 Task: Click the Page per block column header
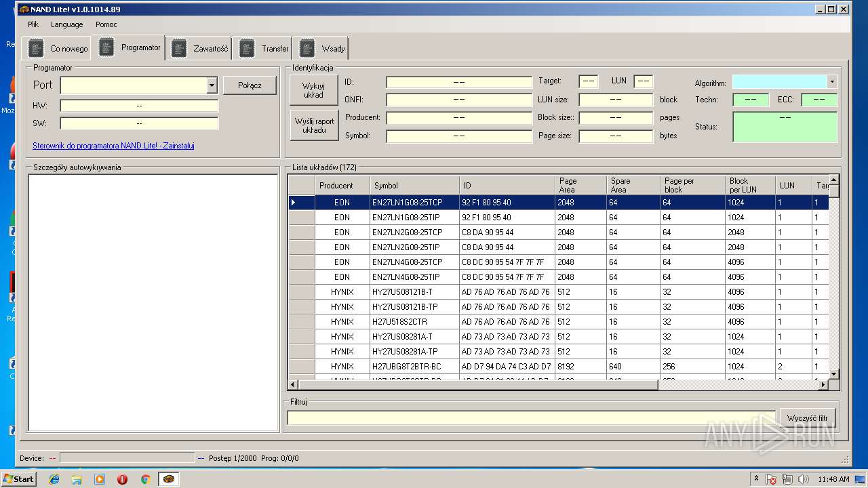pyautogui.click(x=692, y=185)
